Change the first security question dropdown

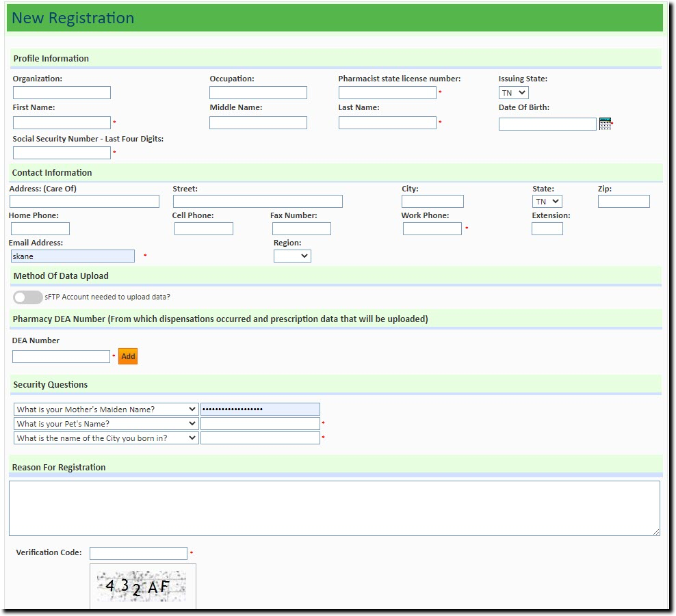[x=106, y=409]
